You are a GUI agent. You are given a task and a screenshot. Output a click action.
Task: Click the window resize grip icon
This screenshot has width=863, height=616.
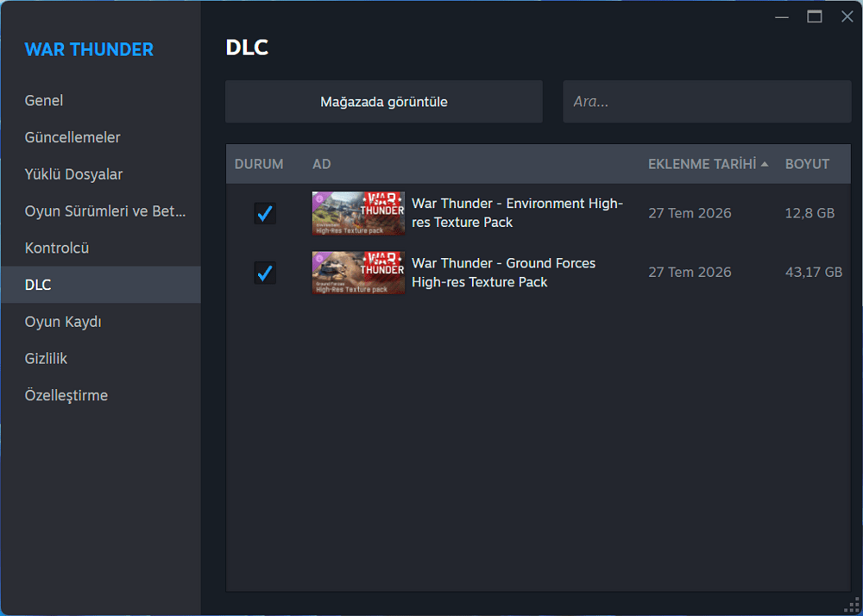(851, 604)
